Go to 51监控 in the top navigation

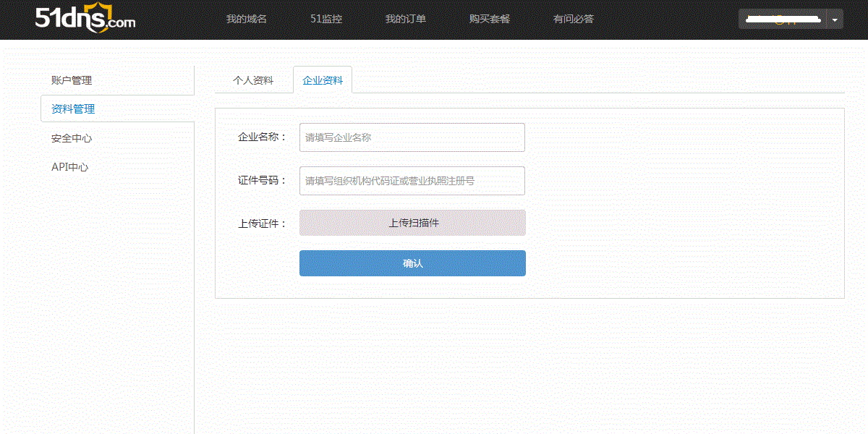tap(326, 19)
